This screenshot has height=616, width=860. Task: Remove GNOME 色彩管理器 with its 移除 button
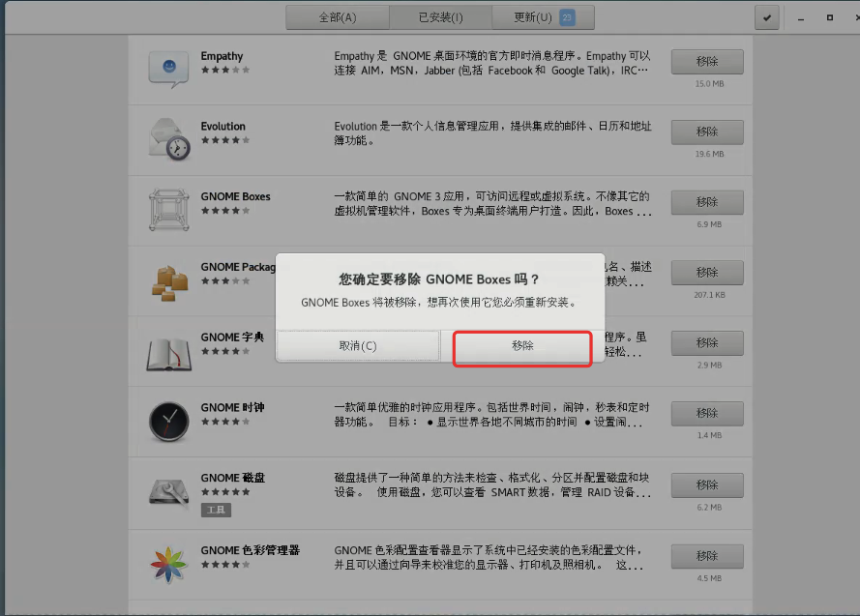coord(707,556)
